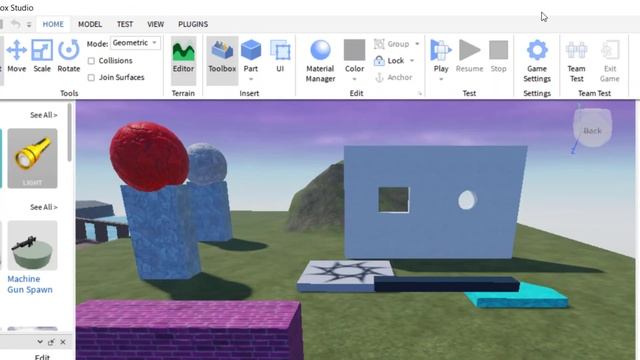Enable the Collisions checkbox
This screenshot has height=360, width=640.
(x=91, y=61)
